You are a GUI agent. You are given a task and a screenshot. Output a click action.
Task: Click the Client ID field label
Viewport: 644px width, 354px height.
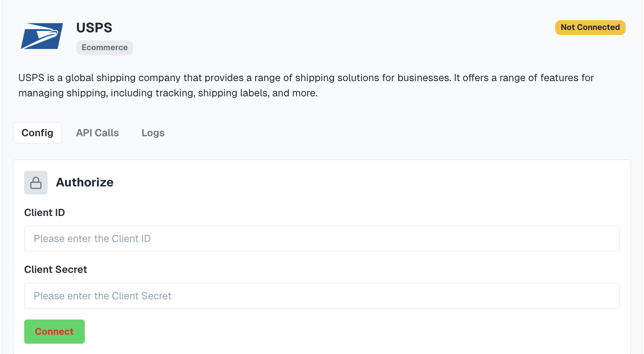(44, 213)
